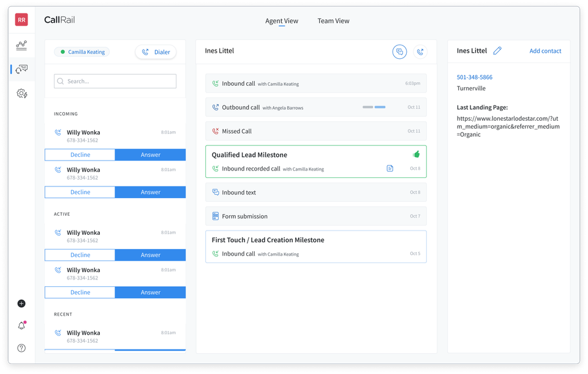Viewport: 588px width, 374px height.
Task: Click the chat bubbles icon above the timeline
Action: pos(399,52)
